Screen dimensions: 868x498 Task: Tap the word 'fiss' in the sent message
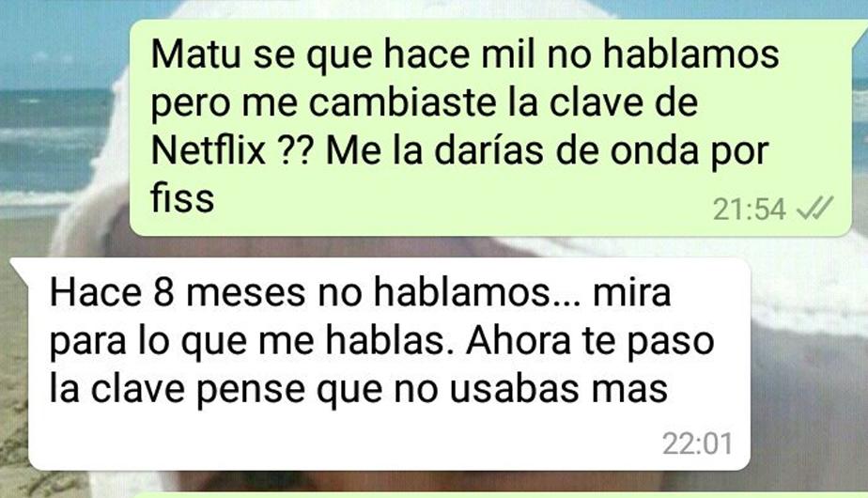point(182,197)
